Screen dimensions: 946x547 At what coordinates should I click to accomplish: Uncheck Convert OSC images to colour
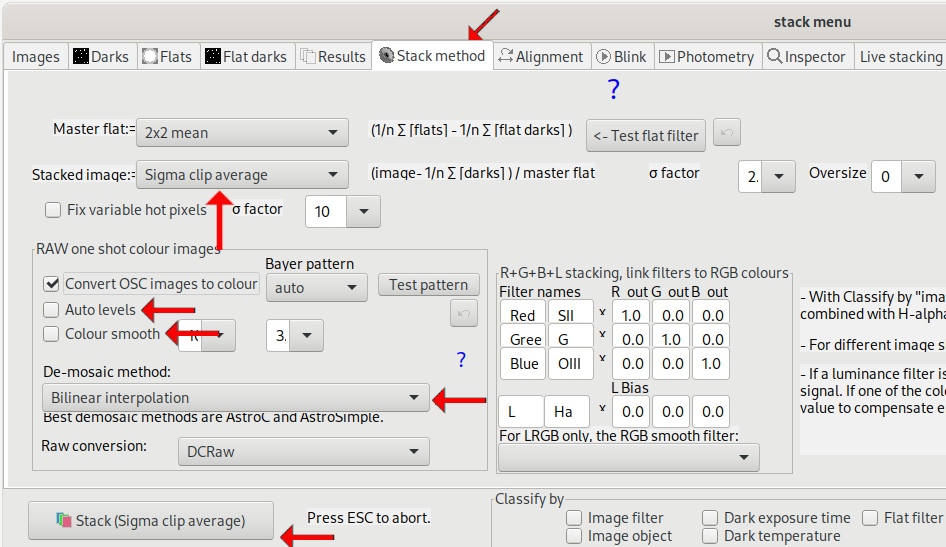pyautogui.click(x=52, y=285)
